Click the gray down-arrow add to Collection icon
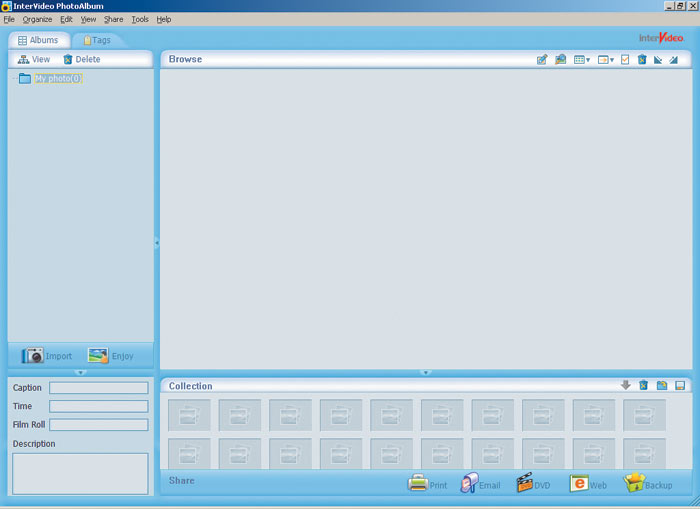The image size is (700, 509). point(625,385)
